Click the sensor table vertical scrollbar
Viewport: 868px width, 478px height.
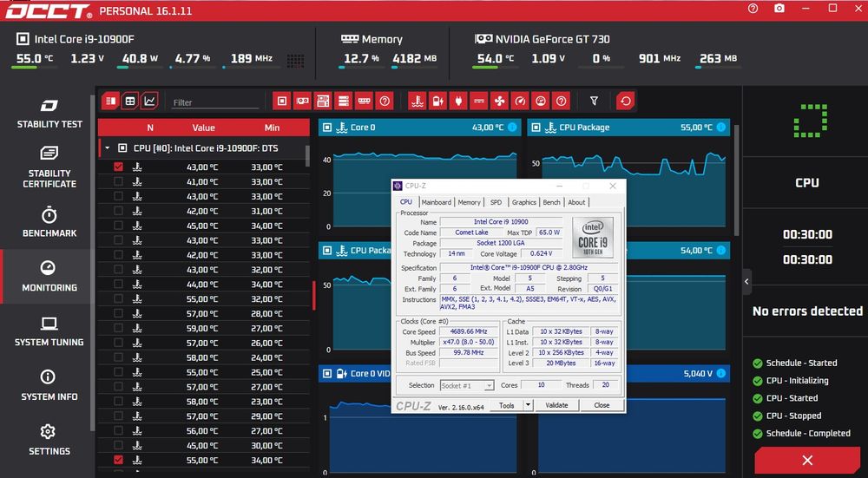tap(307, 156)
